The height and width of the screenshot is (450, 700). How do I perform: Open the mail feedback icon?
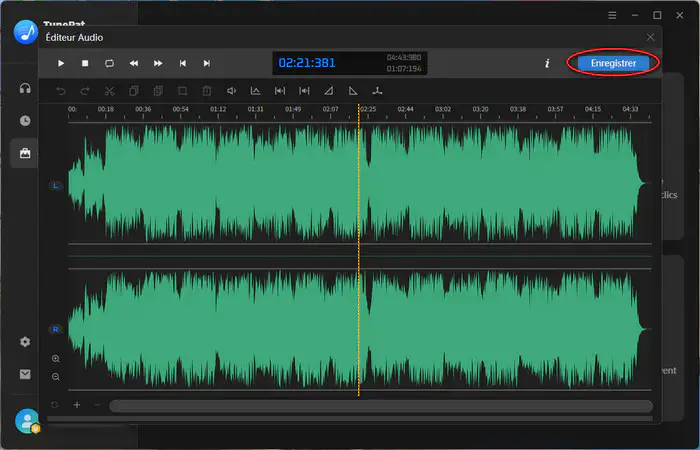25,374
